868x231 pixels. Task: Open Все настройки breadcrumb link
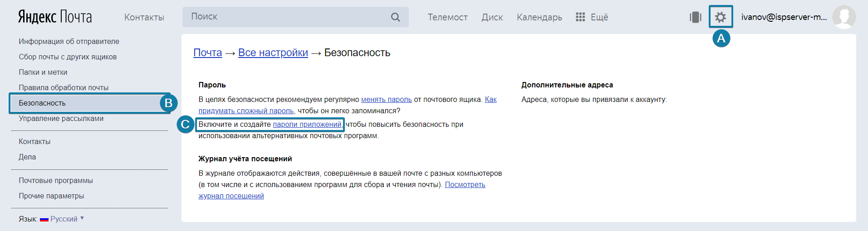pos(273,53)
